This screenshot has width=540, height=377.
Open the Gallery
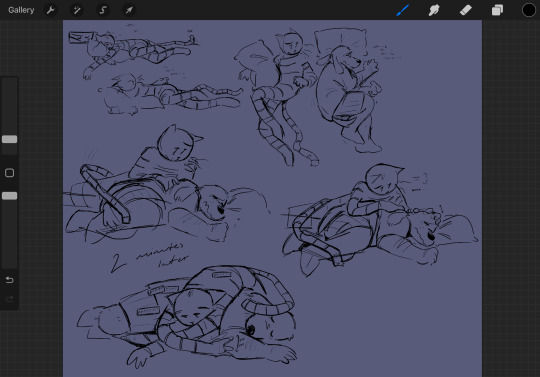click(x=21, y=10)
